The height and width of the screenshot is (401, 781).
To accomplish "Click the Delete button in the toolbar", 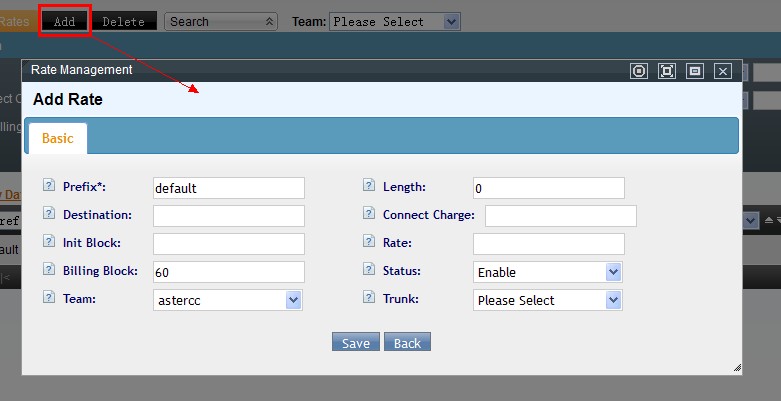I will coord(124,21).
